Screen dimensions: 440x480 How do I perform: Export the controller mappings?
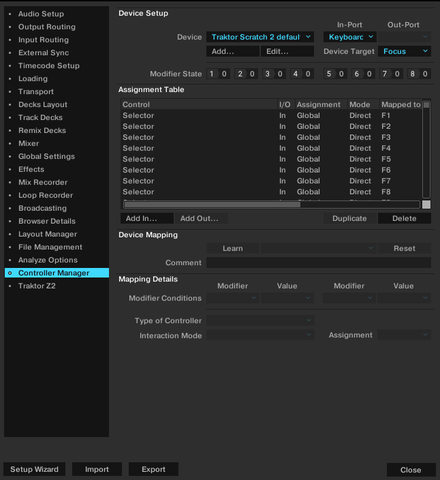coord(153,469)
